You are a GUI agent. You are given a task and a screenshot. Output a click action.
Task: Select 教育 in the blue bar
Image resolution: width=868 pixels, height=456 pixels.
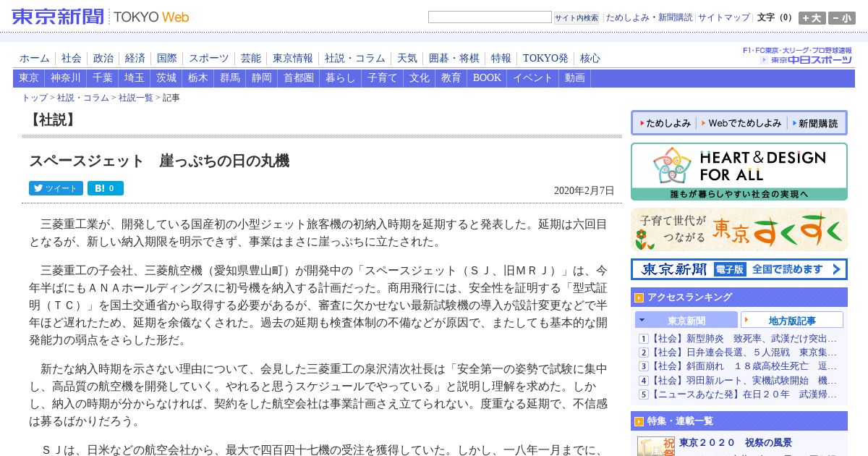[x=451, y=78]
